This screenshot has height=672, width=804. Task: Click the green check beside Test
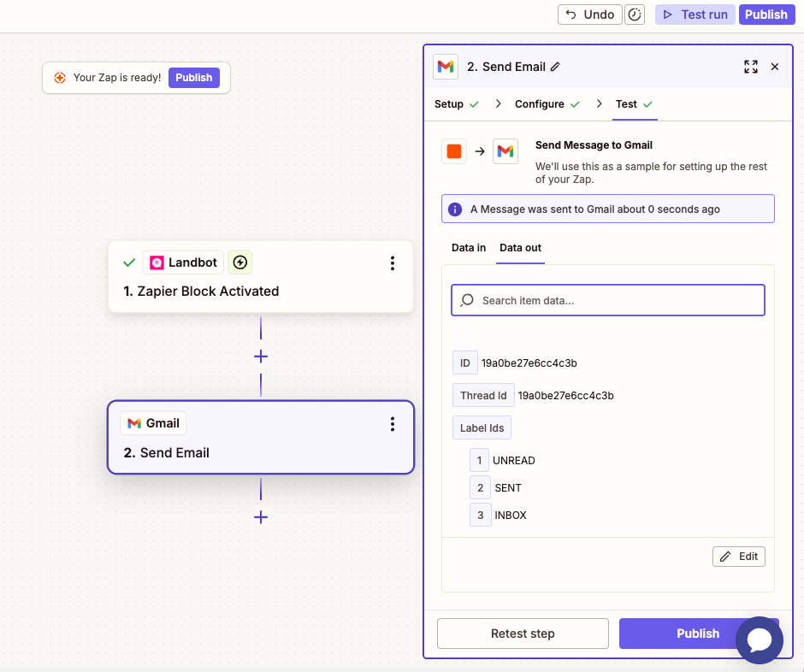[x=647, y=104]
